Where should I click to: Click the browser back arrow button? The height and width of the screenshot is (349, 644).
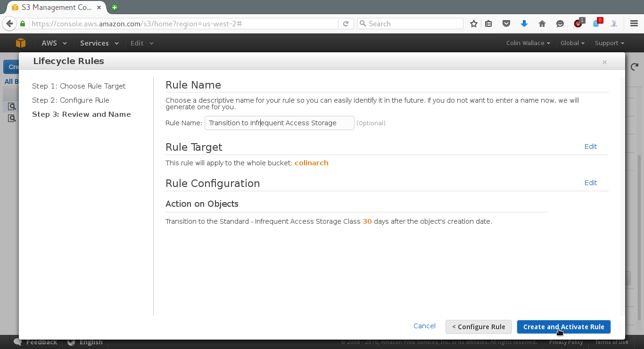pos(9,24)
